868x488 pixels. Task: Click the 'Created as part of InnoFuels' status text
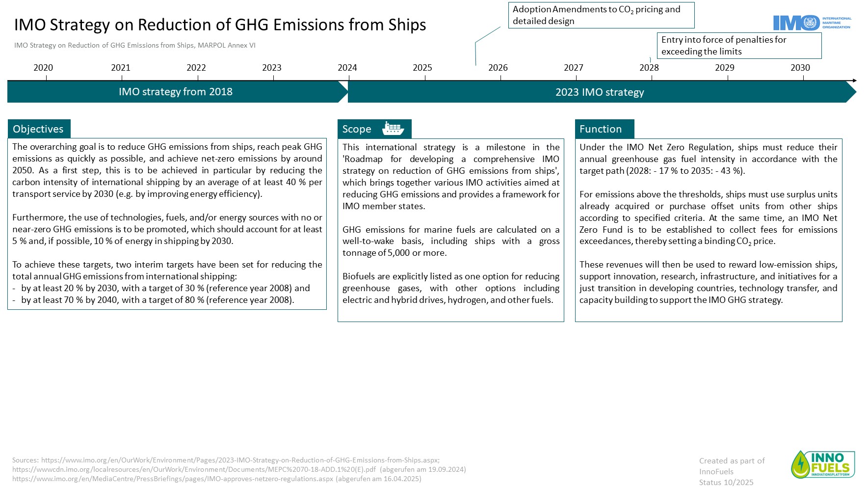click(x=731, y=471)
